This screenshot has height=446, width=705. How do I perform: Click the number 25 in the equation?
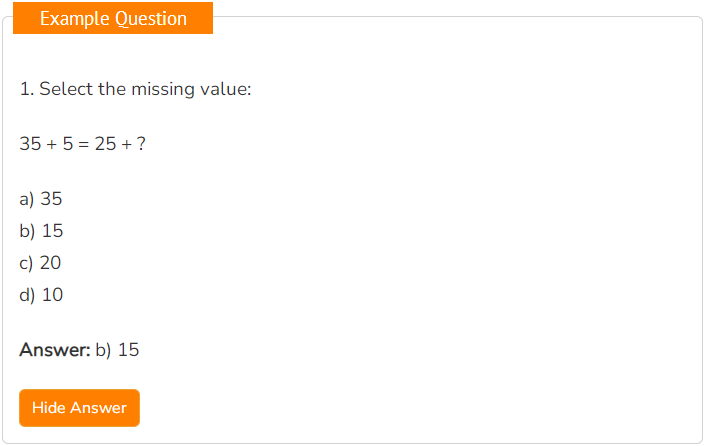click(106, 144)
